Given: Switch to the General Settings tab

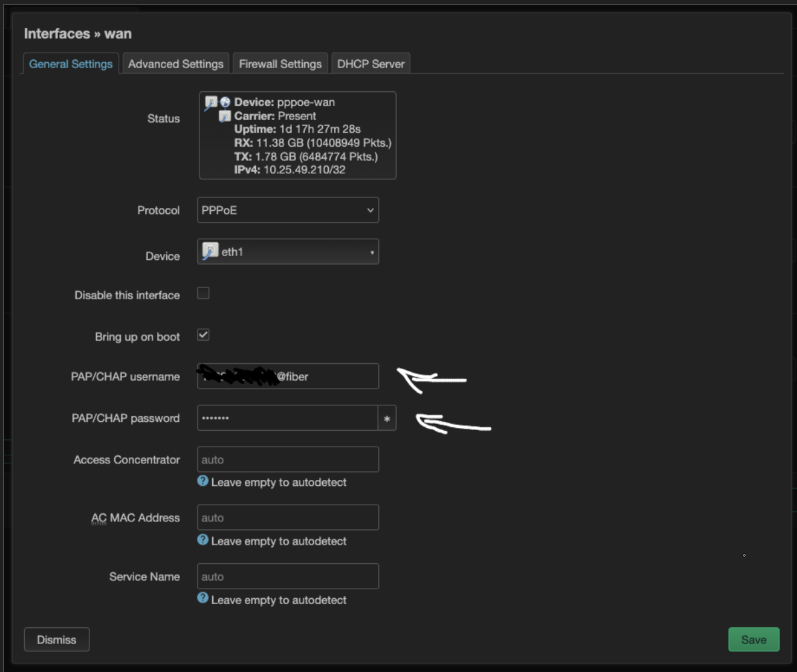Looking at the screenshot, I should coord(71,64).
